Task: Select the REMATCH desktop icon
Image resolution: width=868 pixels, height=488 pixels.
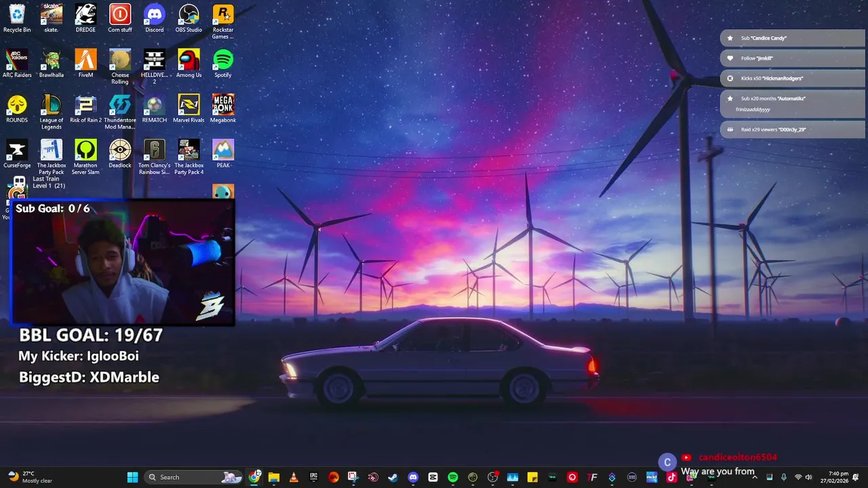Action: (x=155, y=108)
